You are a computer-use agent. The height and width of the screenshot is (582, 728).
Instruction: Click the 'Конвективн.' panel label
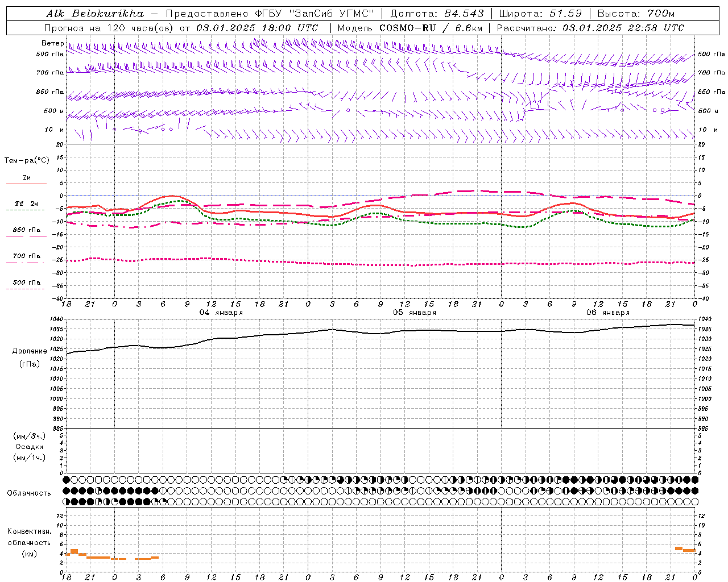coord(30,531)
